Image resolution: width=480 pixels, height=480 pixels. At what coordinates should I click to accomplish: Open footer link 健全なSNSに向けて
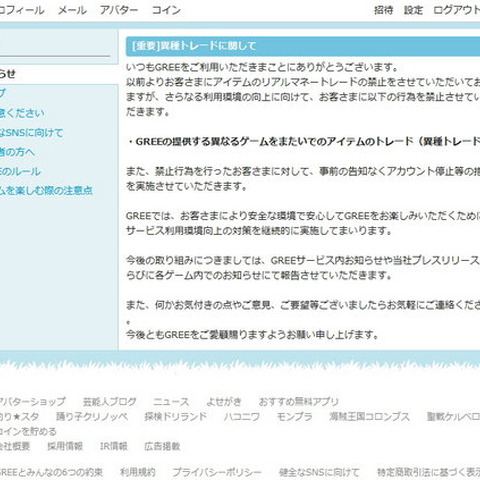[x=319, y=472]
